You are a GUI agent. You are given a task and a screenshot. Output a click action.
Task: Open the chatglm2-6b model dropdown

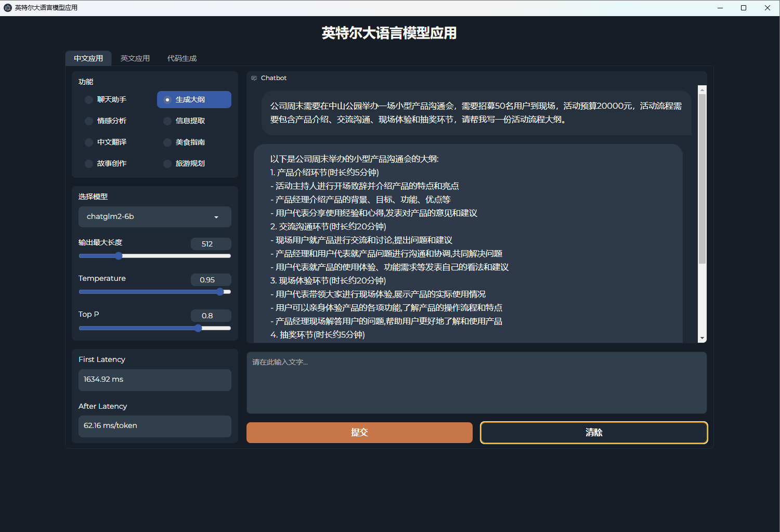pyautogui.click(x=155, y=217)
